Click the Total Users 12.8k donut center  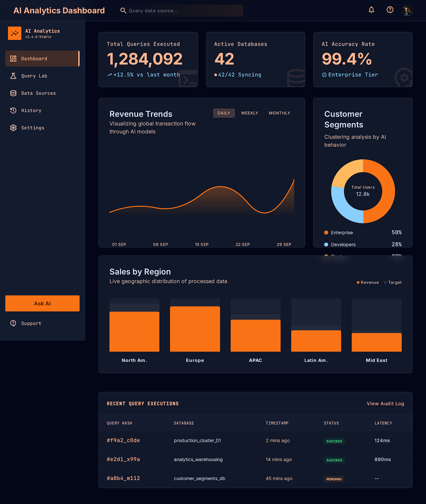tap(363, 191)
